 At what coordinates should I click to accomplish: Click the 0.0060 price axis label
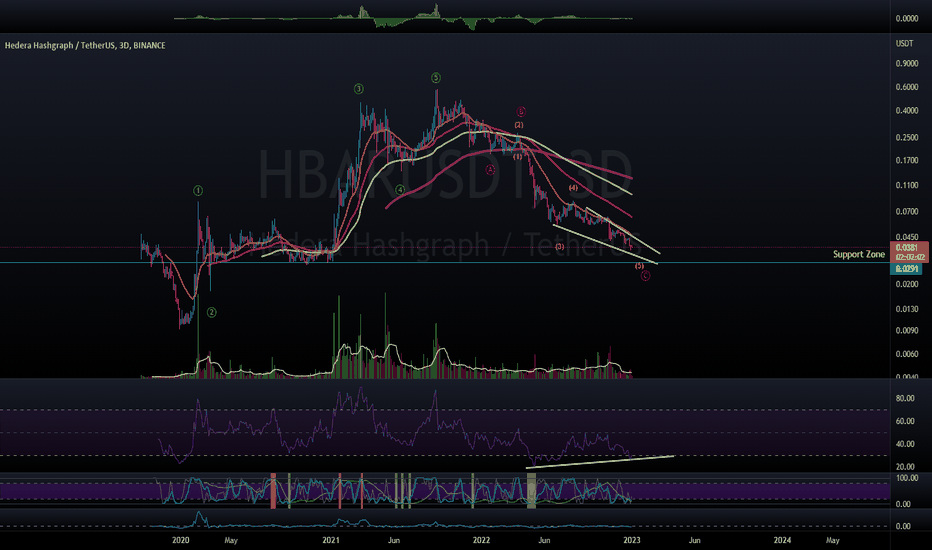click(x=907, y=354)
